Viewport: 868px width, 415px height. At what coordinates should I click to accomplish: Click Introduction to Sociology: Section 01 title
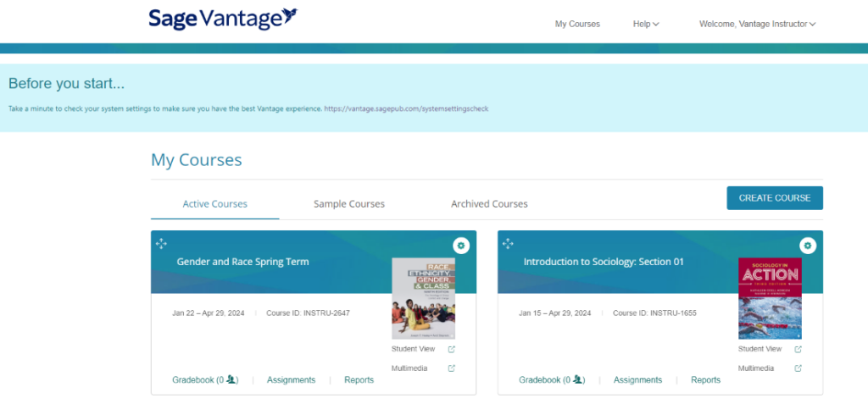point(604,262)
